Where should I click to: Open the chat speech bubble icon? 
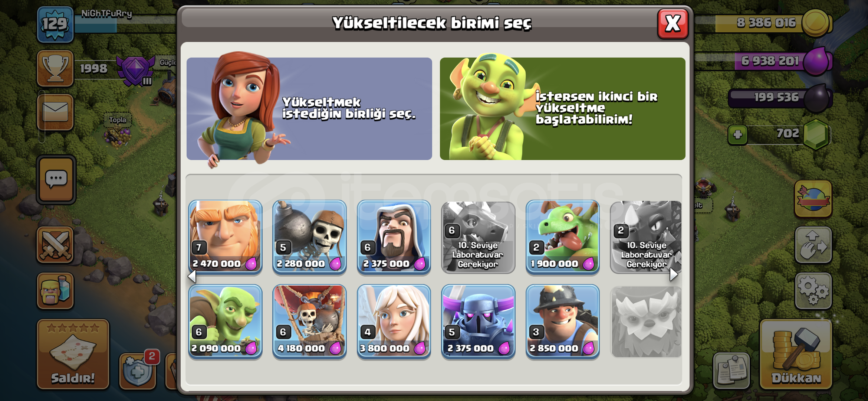56,180
